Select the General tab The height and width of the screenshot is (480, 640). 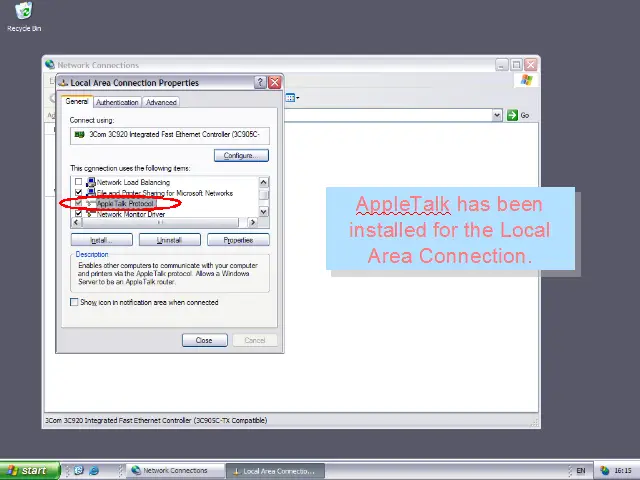tap(77, 101)
